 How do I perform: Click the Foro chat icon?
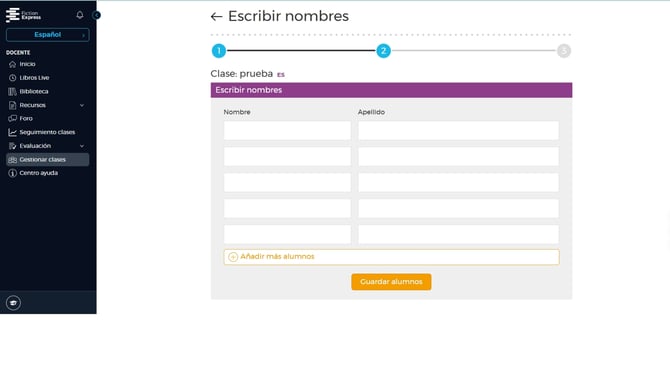point(12,118)
